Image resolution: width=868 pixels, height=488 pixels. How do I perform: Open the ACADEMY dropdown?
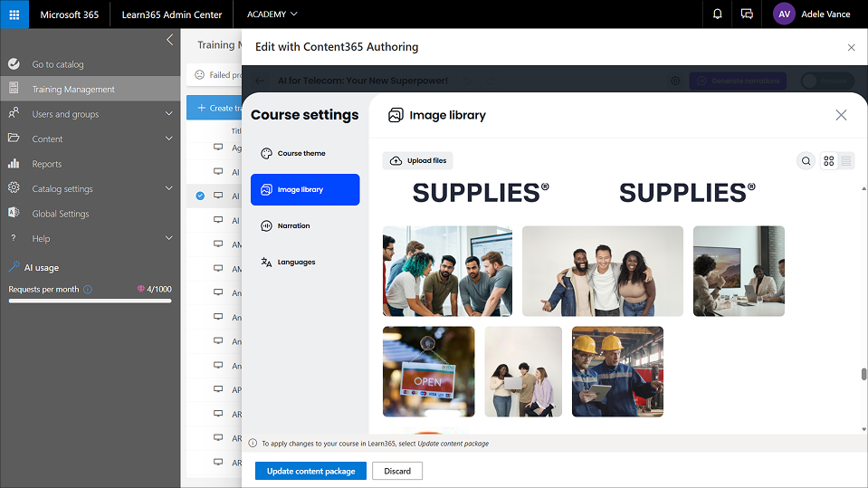coord(272,14)
